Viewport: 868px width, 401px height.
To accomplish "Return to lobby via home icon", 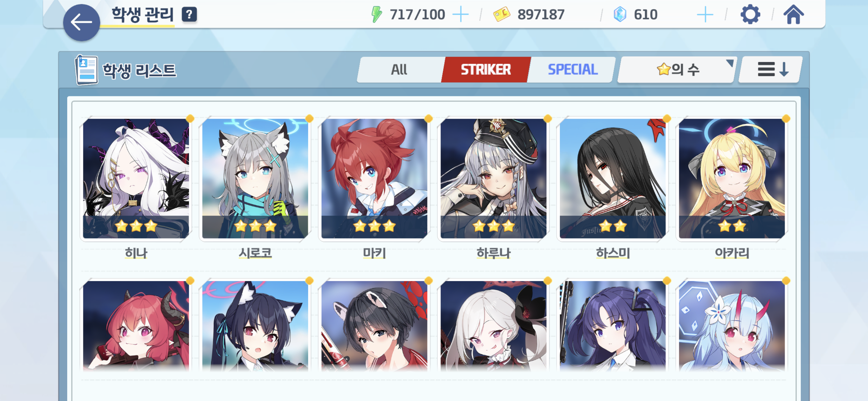I will [x=793, y=15].
